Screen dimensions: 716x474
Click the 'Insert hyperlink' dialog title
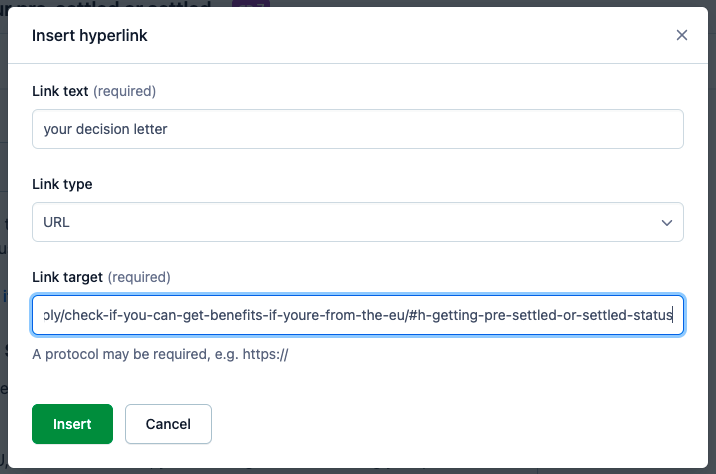point(90,36)
